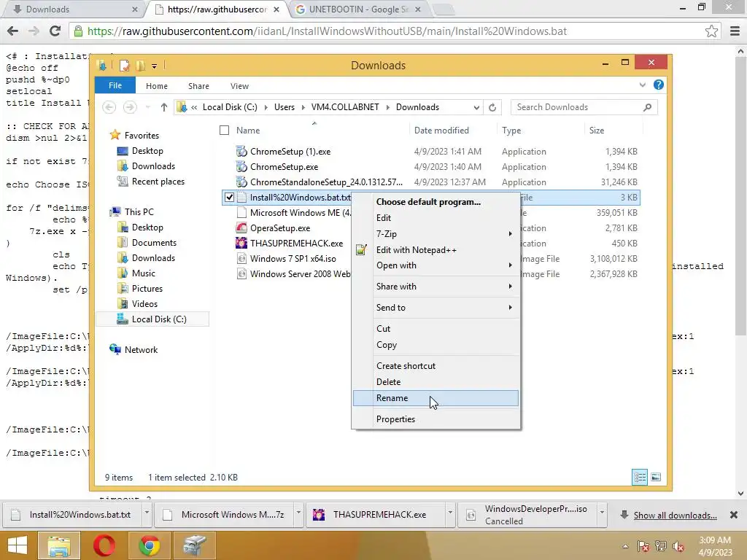The height and width of the screenshot is (560, 747).
Task: Select Recent places in Favorites
Action: (x=158, y=182)
